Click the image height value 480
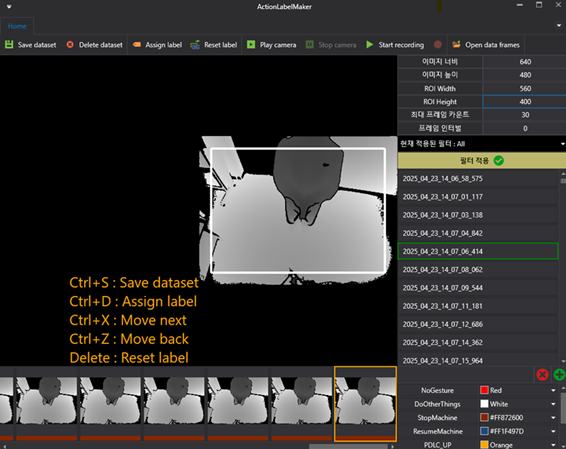Image resolution: width=566 pixels, height=449 pixels. [x=524, y=75]
